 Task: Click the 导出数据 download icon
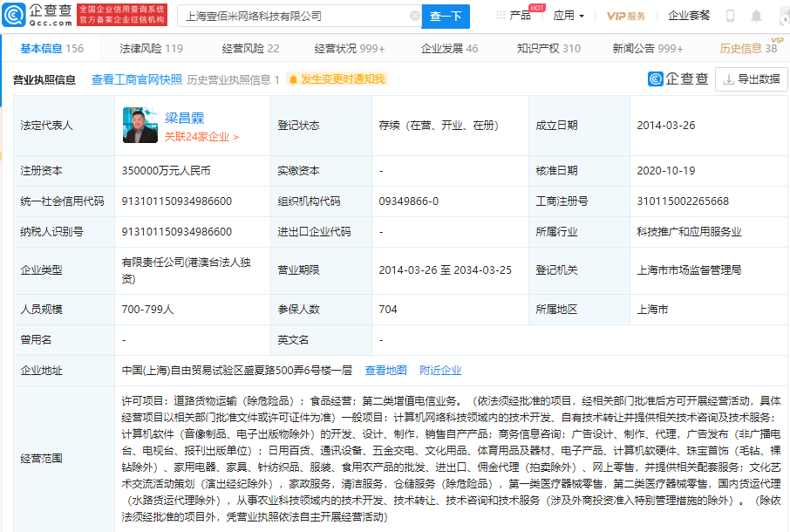pos(729,79)
